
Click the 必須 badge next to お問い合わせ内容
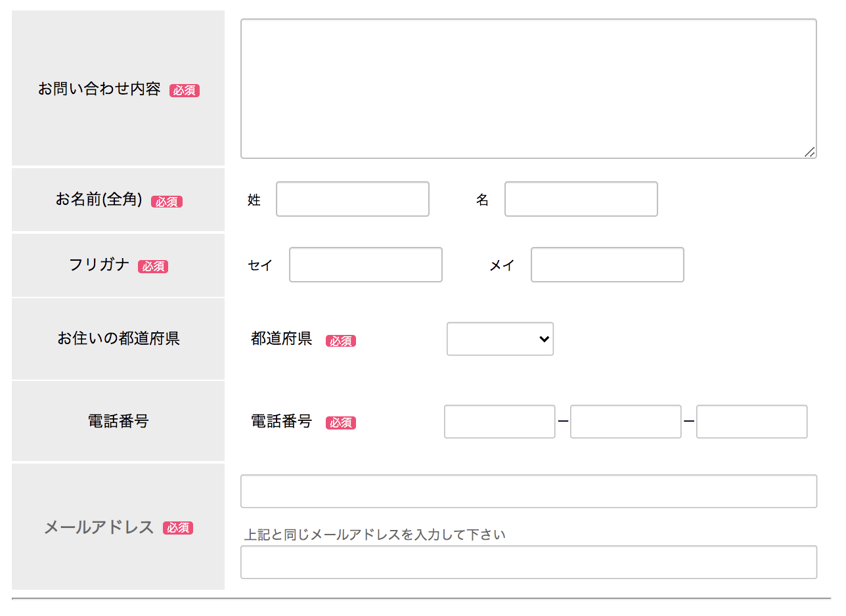coord(184,91)
